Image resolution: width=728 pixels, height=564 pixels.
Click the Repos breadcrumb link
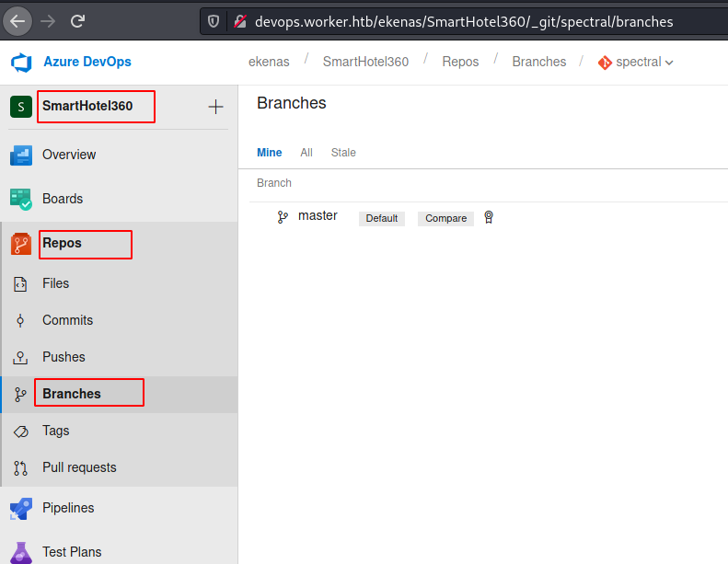460,62
